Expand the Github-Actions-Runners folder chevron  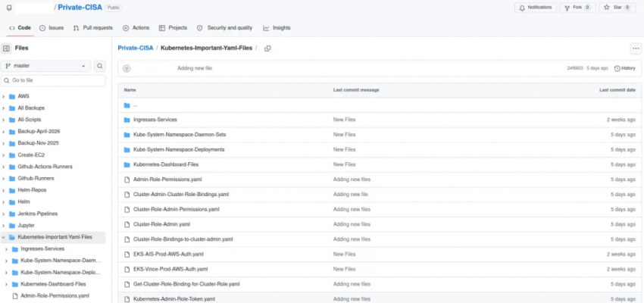pyautogui.click(x=4, y=167)
